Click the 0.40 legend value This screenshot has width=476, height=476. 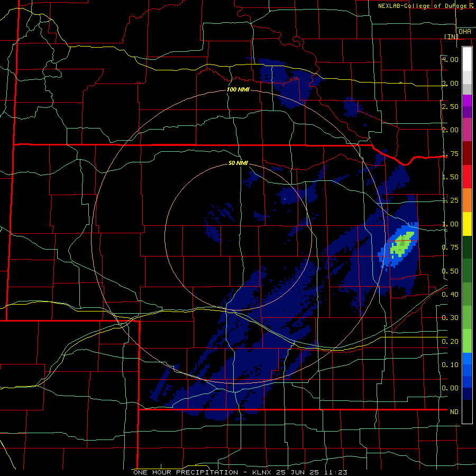point(450,295)
